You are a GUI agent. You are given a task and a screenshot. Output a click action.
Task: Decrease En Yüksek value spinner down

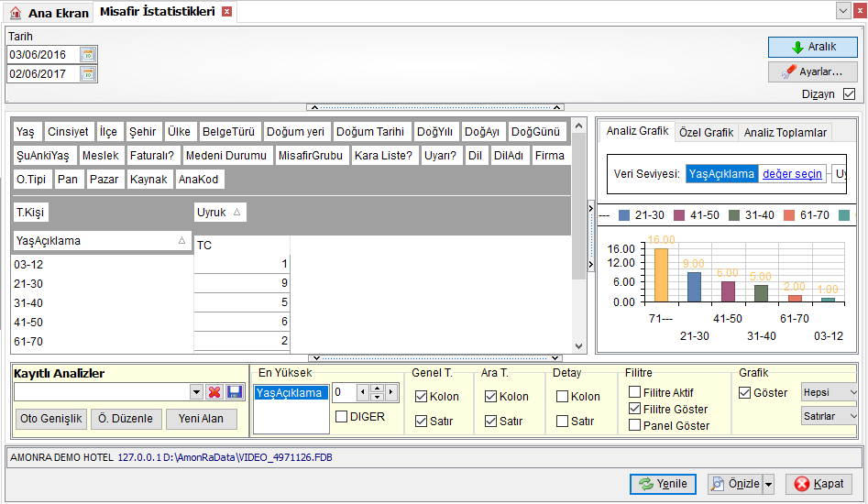(x=377, y=397)
